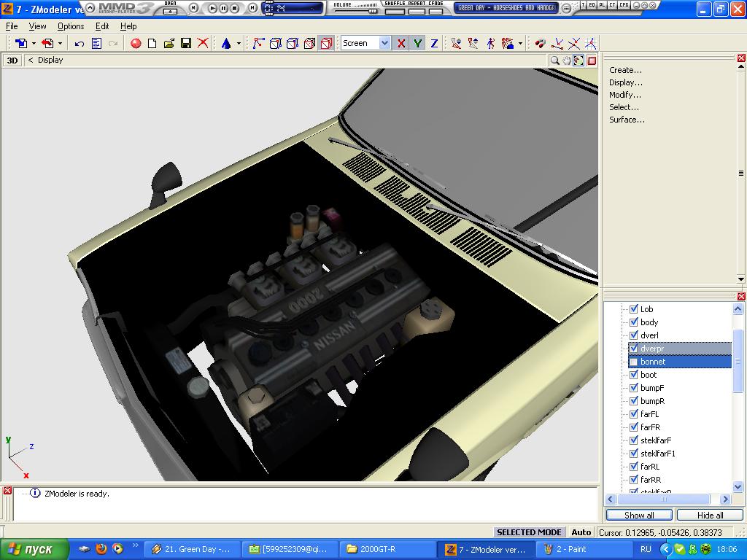
Task: Click the red sphere icon in toolbar
Action: tap(136, 44)
